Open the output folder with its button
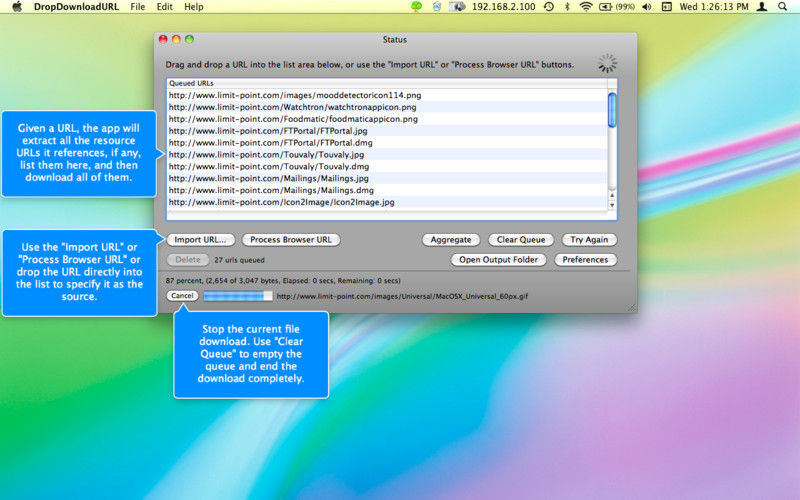 point(498,260)
